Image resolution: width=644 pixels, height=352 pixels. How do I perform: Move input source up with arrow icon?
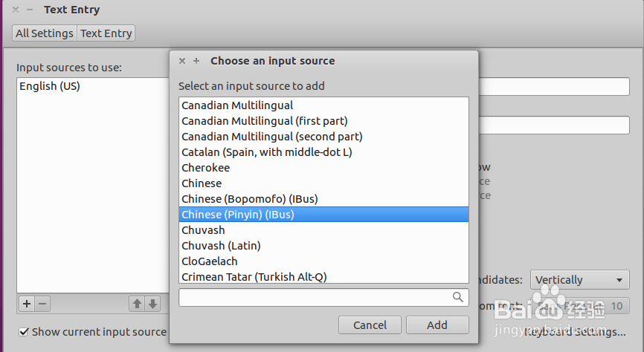[x=137, y=303]
